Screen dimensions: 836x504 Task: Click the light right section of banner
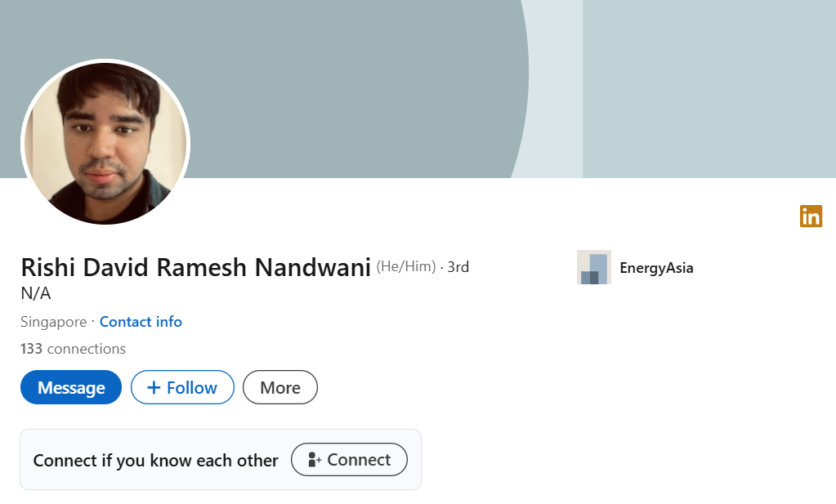pyautogui.click(x=709, y=89)
